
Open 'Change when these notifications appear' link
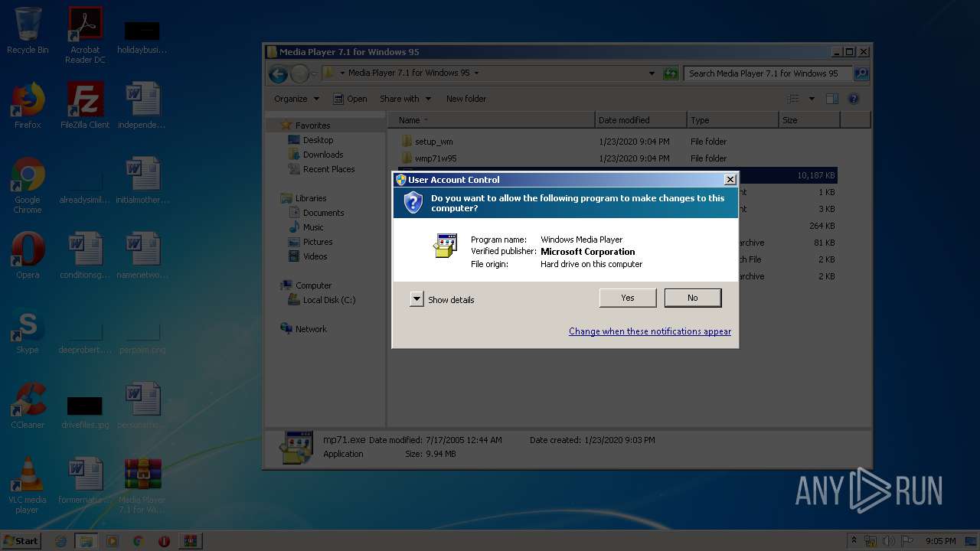click(650, 331)
